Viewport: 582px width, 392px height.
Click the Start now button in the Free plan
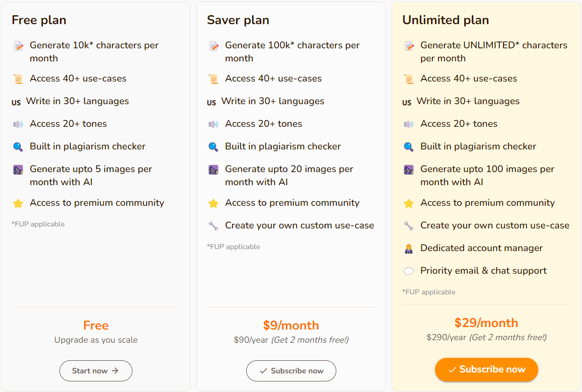pos(96,370)
